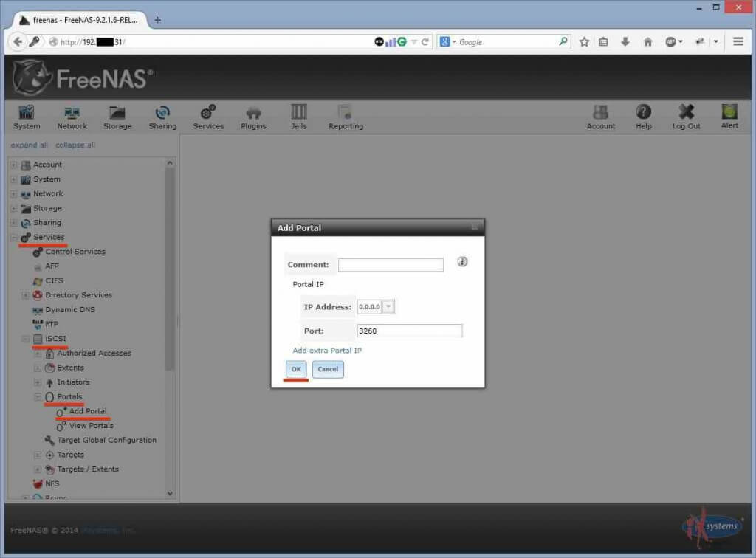This screenshot has height=558, width=756.
Task: Open the Sharing toolbar icon
Action: pyautogui.click(x=162, y=117)
